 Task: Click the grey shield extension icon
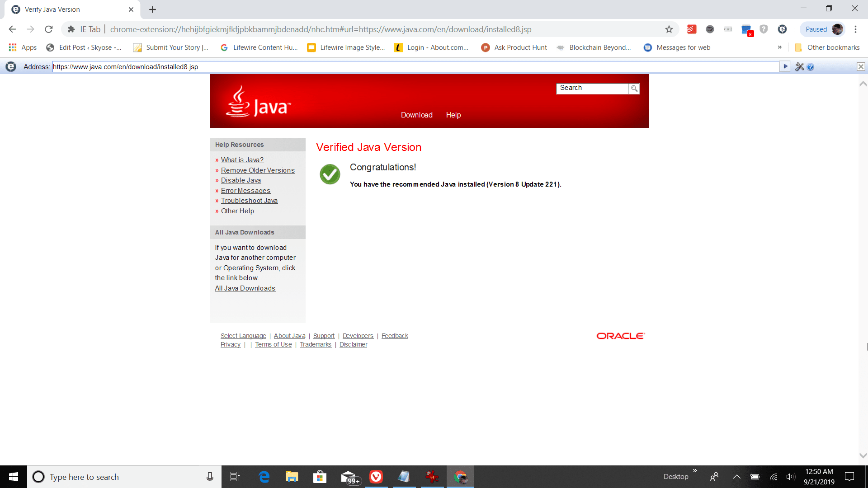[x=764, y=29]
